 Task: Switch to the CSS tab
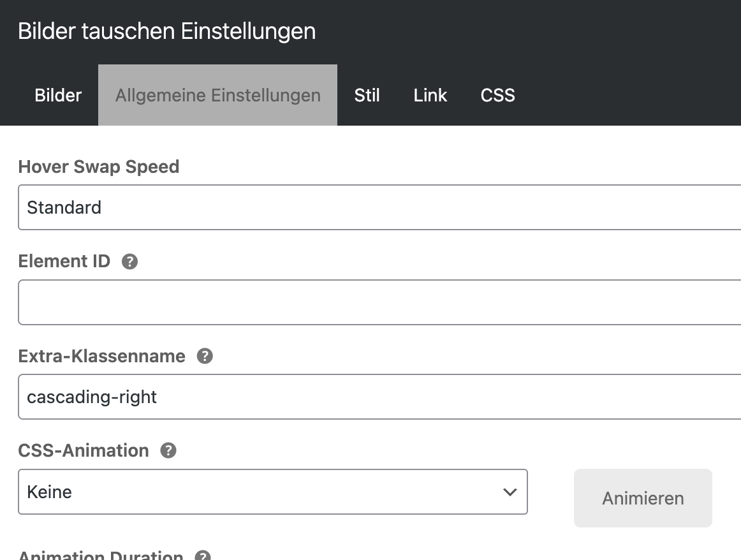coord(497,95)
